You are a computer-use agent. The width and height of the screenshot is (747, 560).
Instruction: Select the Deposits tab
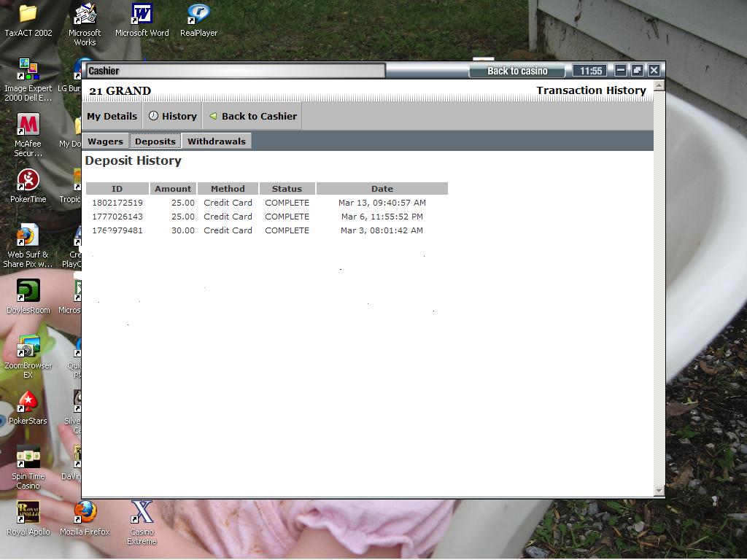(155, 141)
